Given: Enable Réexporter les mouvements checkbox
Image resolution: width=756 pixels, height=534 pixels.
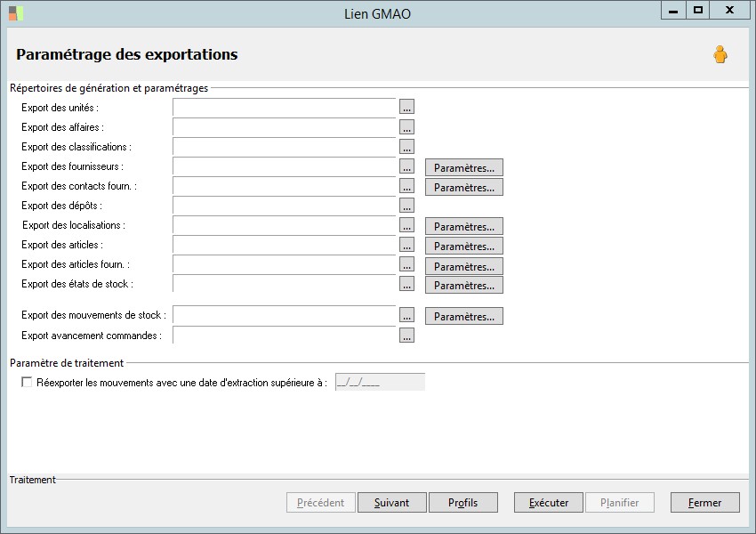Looking at the screenshot, I should tap(27, 382).
